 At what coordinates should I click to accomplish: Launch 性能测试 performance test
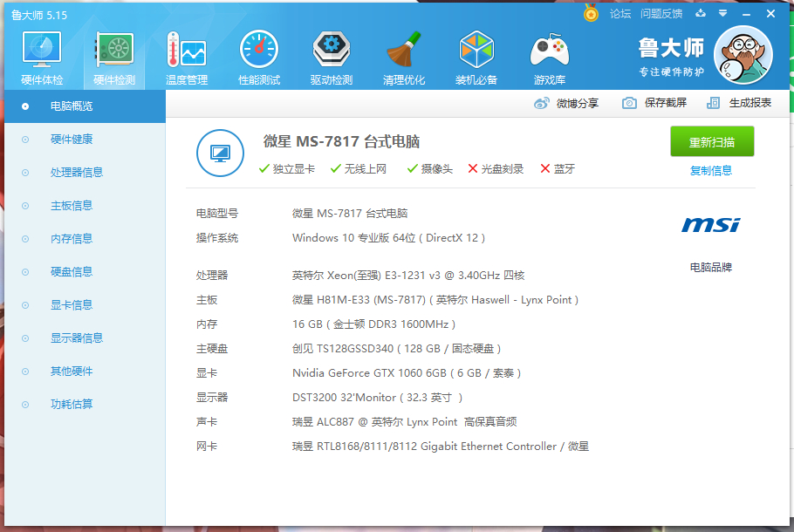point(259,58)
